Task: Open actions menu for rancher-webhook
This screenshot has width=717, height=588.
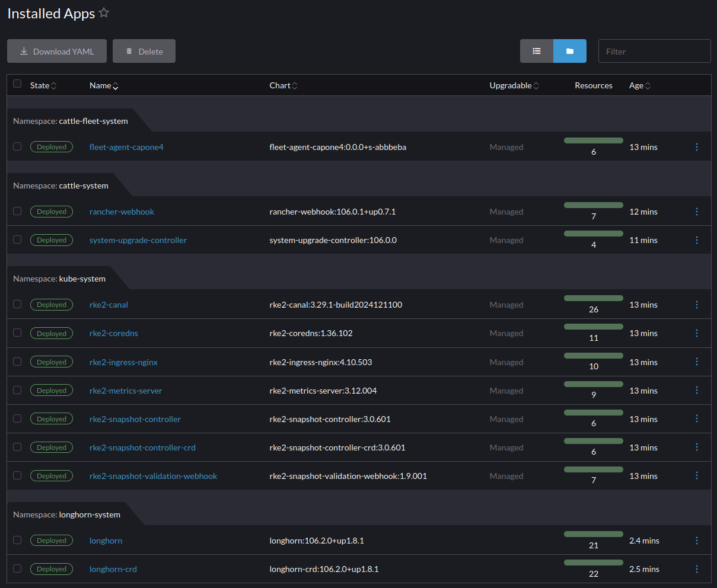Action: (x=697, y=212)
